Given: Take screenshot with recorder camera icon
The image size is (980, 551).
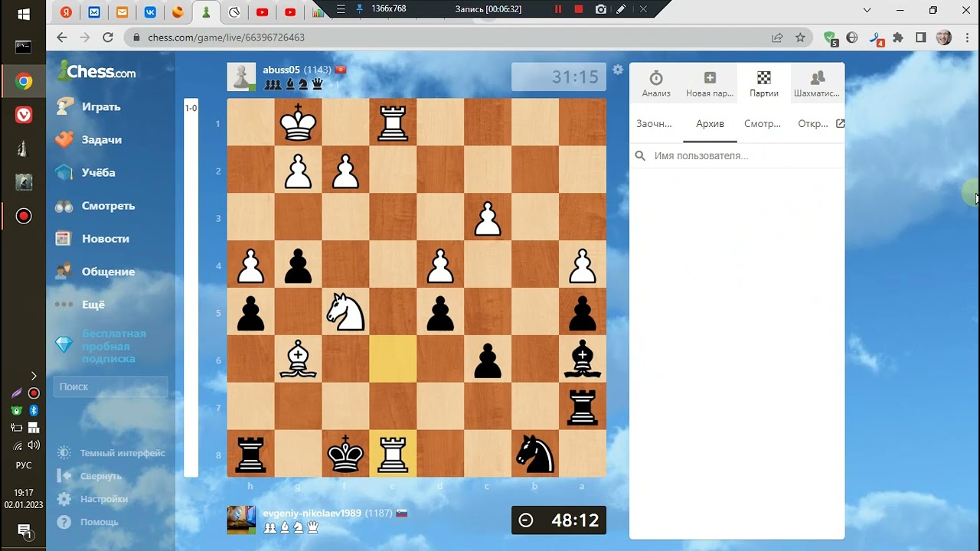Looking at the screenshot, I should click(601, 9).
